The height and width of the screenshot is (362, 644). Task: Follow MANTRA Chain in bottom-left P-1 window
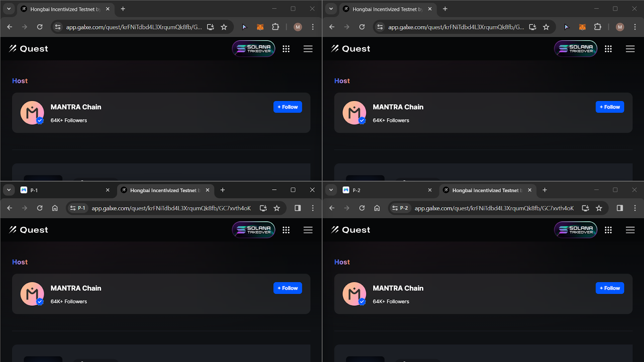pos(287,288)
